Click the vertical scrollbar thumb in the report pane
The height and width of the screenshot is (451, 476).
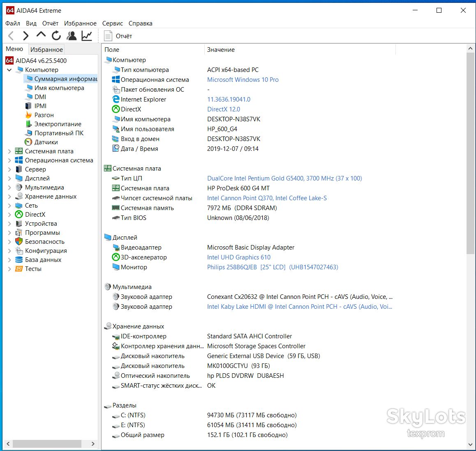470,153
